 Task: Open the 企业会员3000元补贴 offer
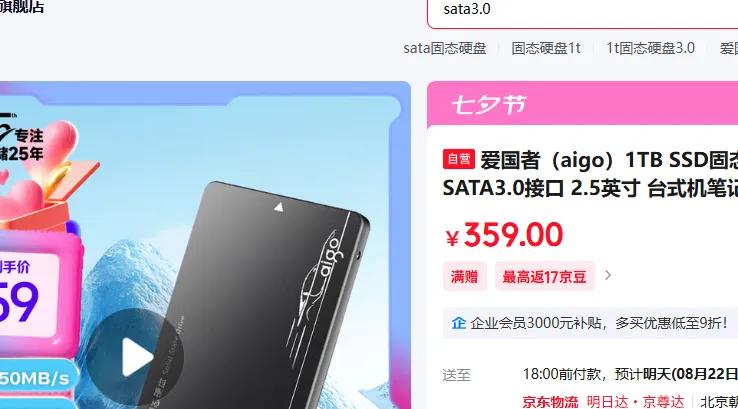[x=590, y=323]
